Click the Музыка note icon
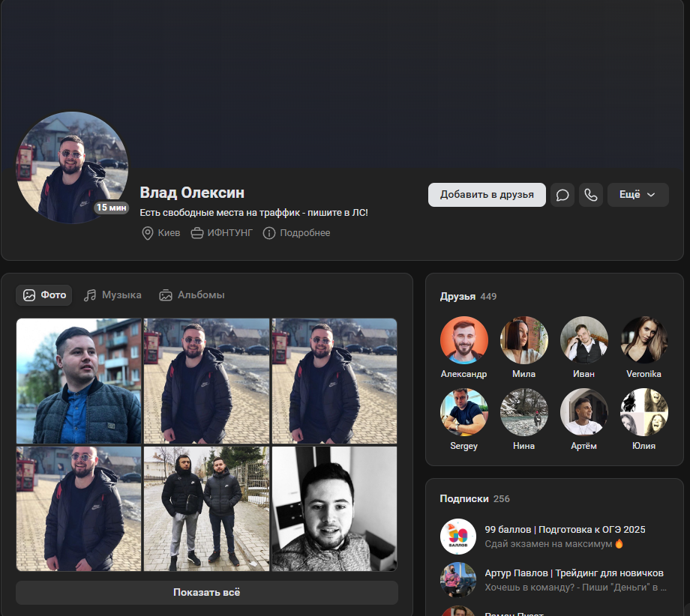 pyautogui.click(x=90, y=295)
